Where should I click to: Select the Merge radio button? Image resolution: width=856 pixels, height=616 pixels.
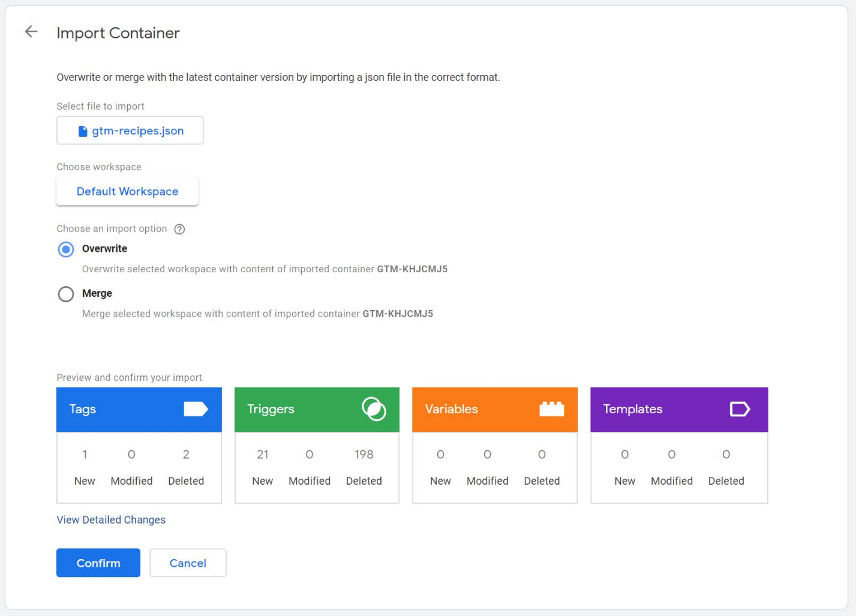66,294
